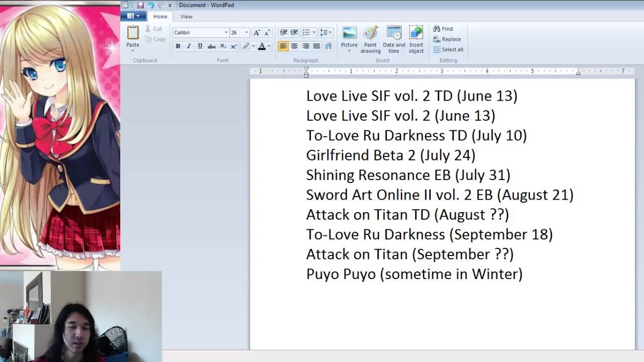The width and height of the screenshot is (644, 362).
Task: Apply the font text color
Action: coord(262,46)
